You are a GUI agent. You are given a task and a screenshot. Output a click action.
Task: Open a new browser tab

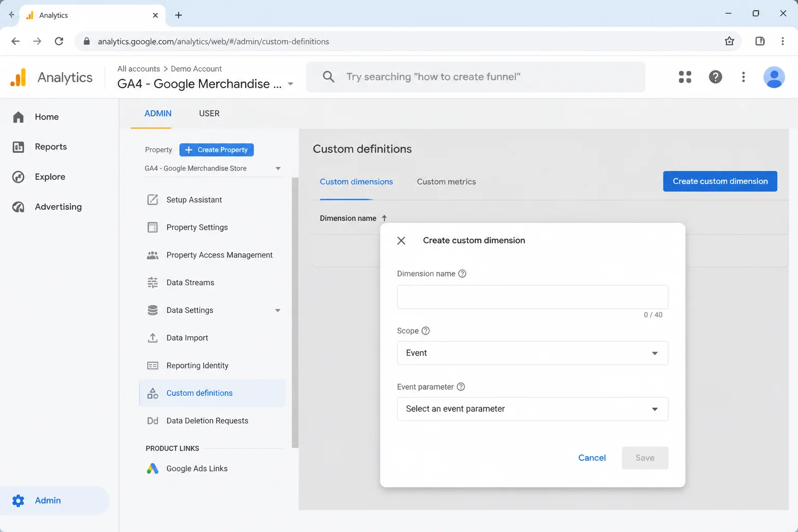point(178,15)
